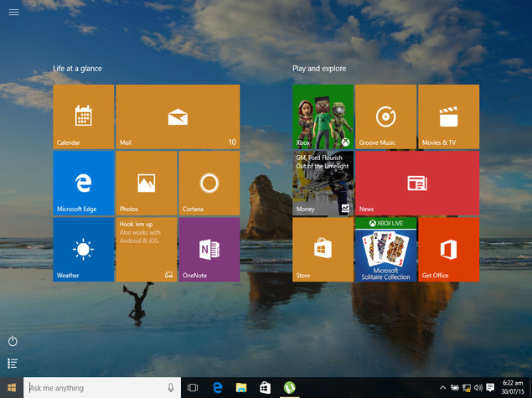Viewport: 532px width, 398px height.
Task: Open the Mail tile
Action: [x=178, y=116]
